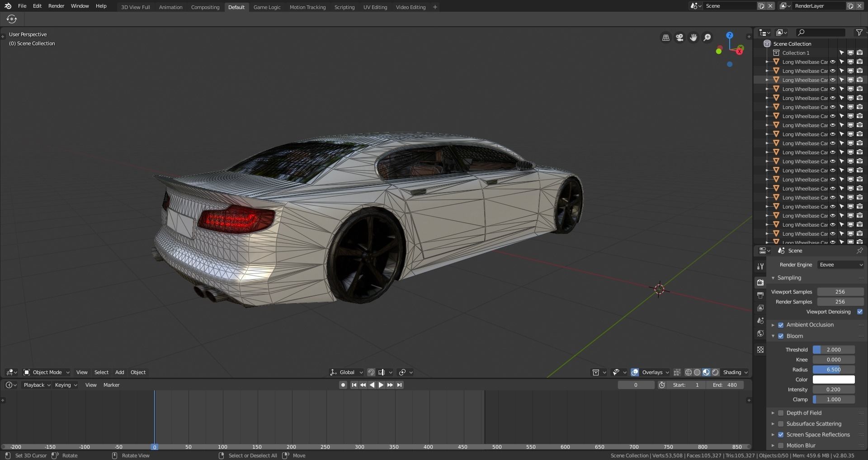Open the Playback dropdown in timeline
This screenshot has height=460, width=868.
(x=37, y=385)
